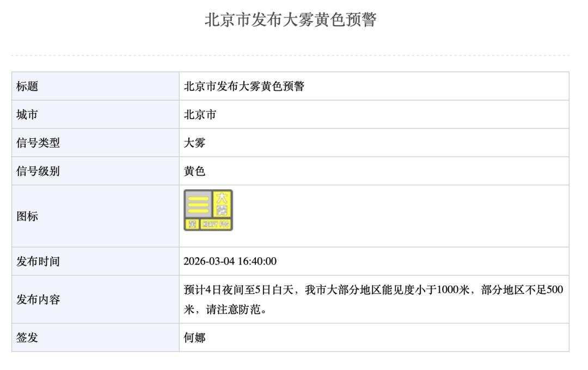The height and width of the screenshot is (370, 588).
Task: Click the signer name 何娜
Action: coord(194,337)
